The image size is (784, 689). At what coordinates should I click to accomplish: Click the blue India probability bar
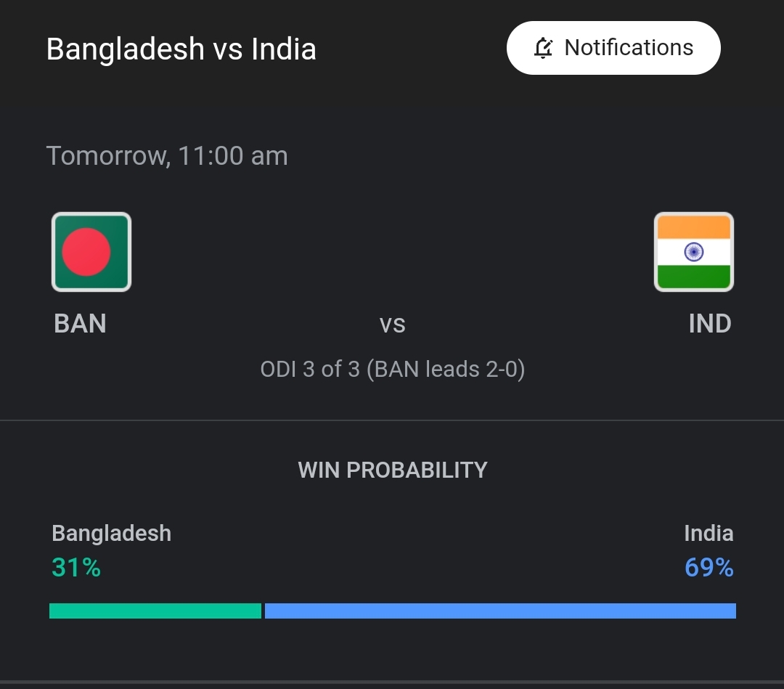click(x=500, y=611)
